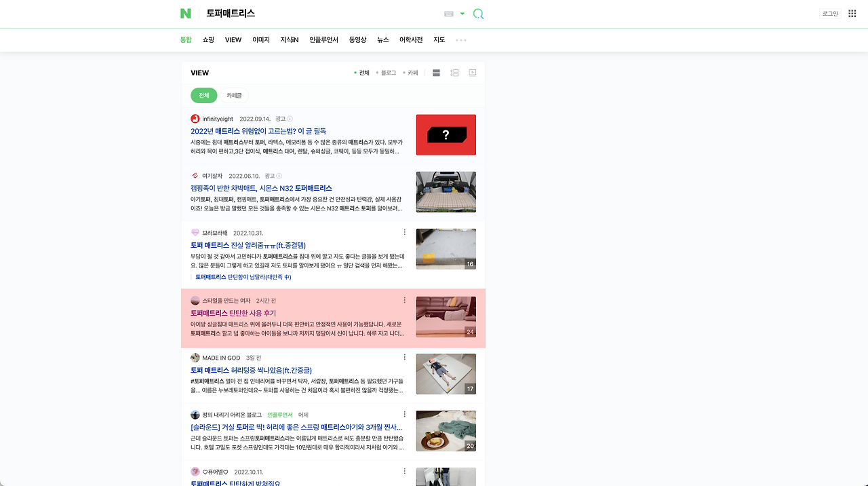Open kebab menu on 토퍼 매트리스 진실 알려줌 post
This screenshot has width=868, height=486.
[x=404, y=231]
